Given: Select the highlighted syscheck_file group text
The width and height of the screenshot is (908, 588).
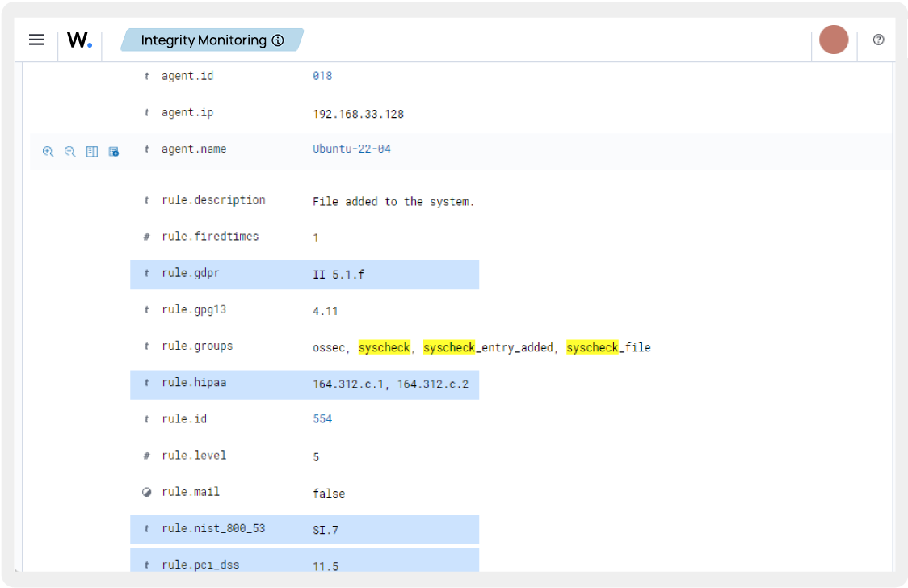Looking at the screenshot, I should pyautogui.click(x=609, y=346).
